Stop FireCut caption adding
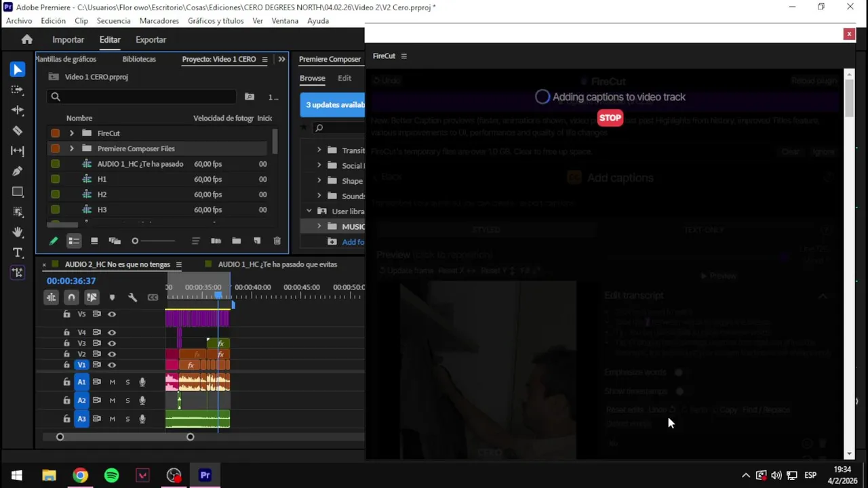This screenshot has width=868, height=488. tap(610, 118)
